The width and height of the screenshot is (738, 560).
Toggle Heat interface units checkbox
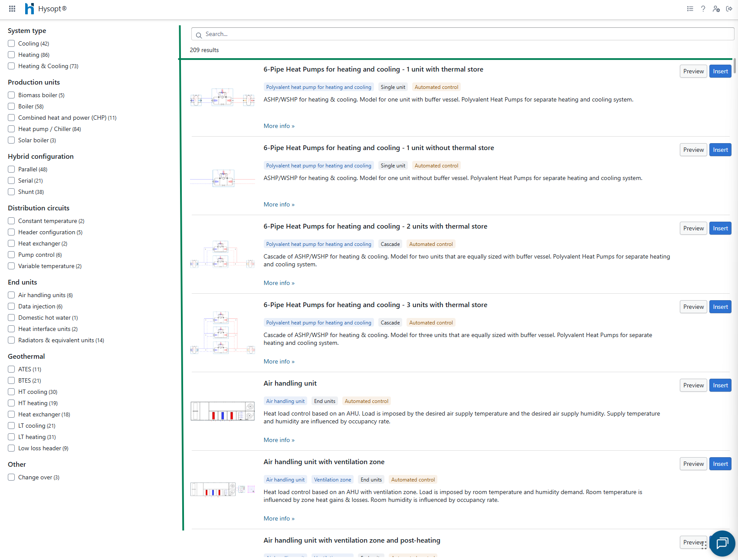pyautogui.click(x=11, y=329)
